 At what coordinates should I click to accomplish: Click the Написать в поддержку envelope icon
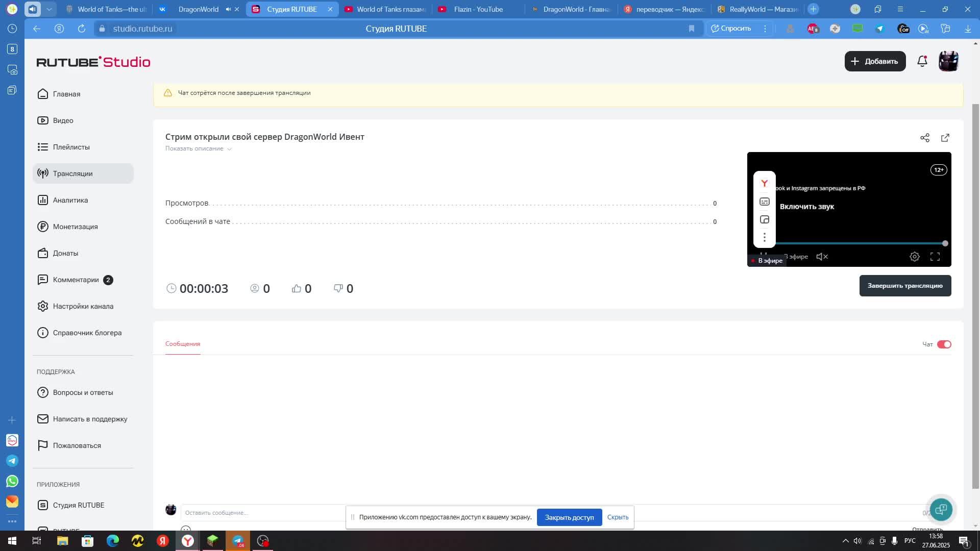click(43, 419)
